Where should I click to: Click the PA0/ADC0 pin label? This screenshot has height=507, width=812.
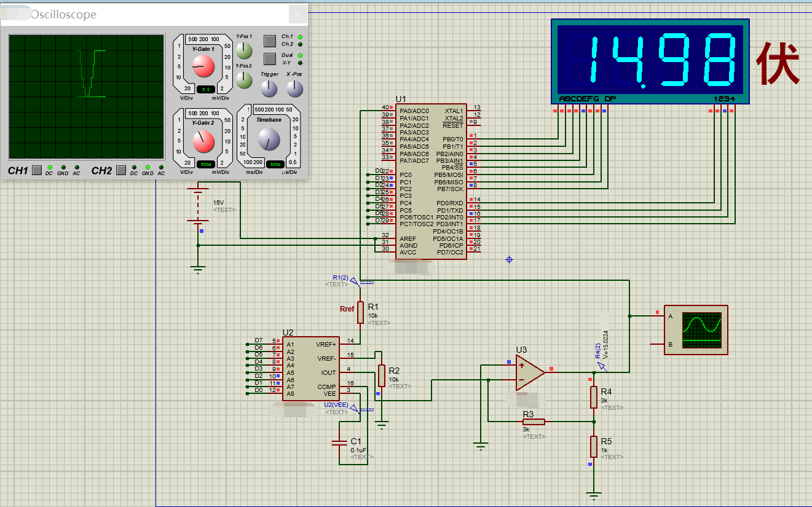click(414, 111)
